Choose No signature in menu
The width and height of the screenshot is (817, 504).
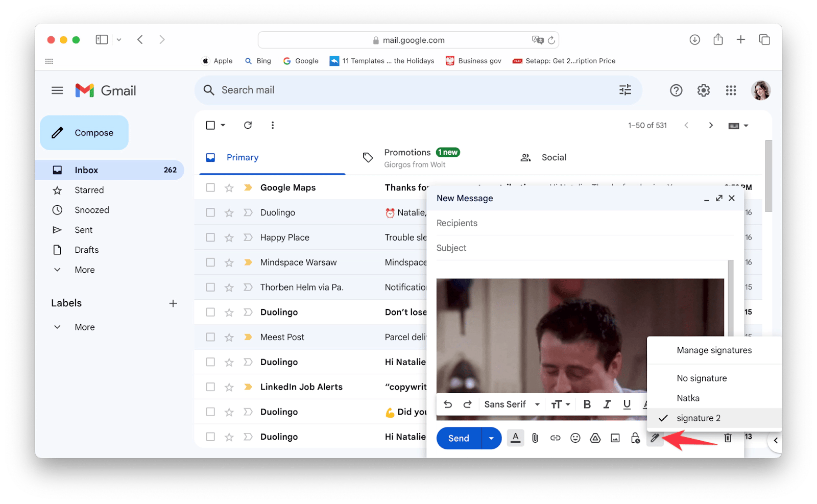714,378
